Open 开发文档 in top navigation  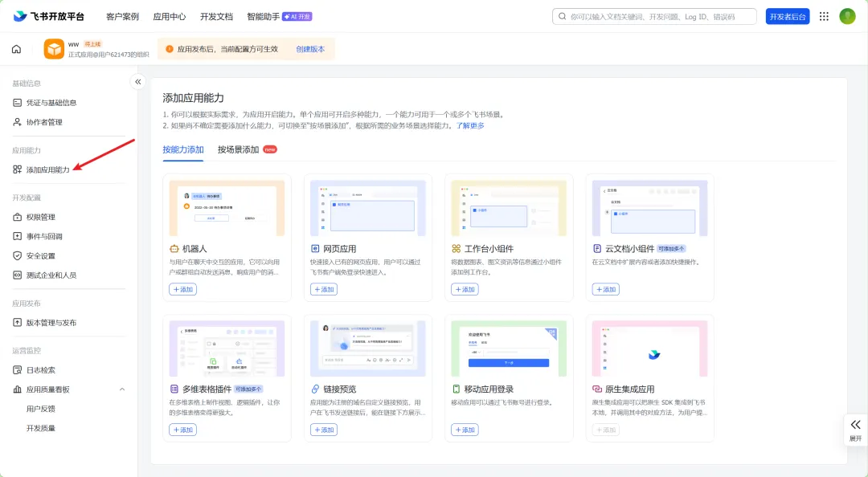tap(216, 17)
